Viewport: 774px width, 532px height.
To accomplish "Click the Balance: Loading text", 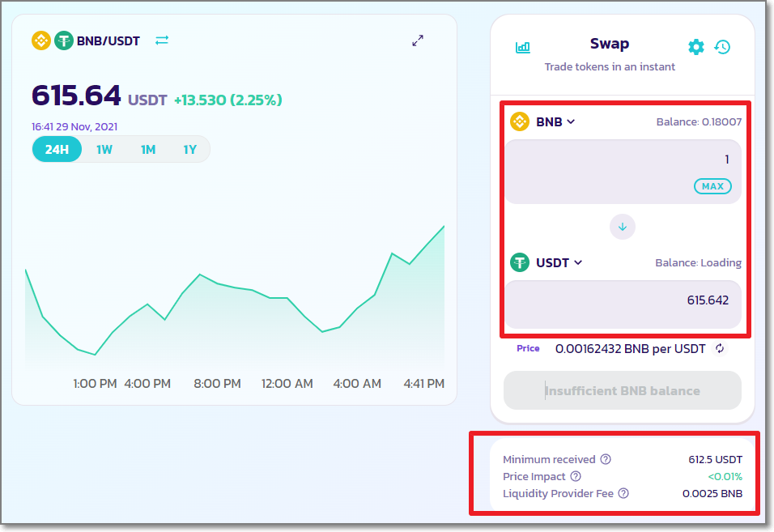I will tap(698, 263).
